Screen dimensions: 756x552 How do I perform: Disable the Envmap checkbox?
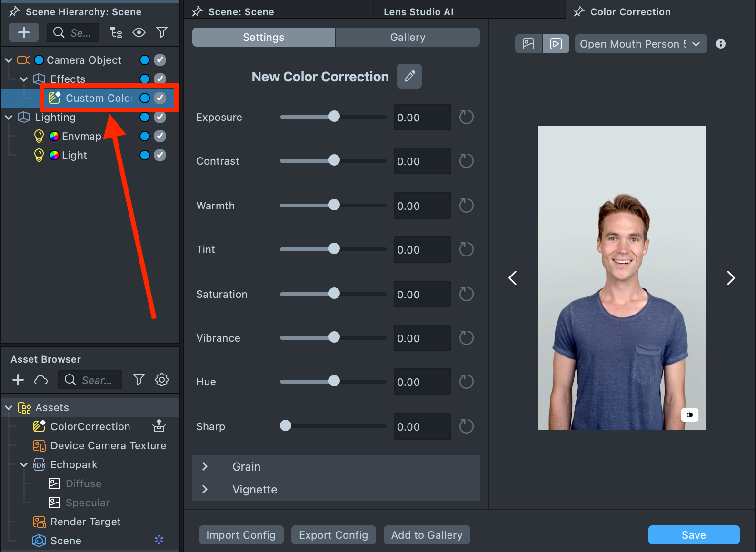[x=160, y=136]
